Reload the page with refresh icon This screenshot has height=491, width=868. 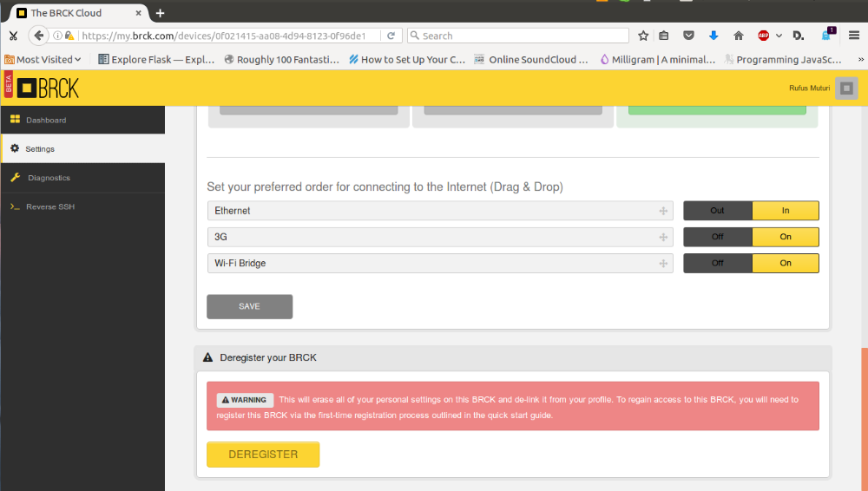click(x=391, y=36)
